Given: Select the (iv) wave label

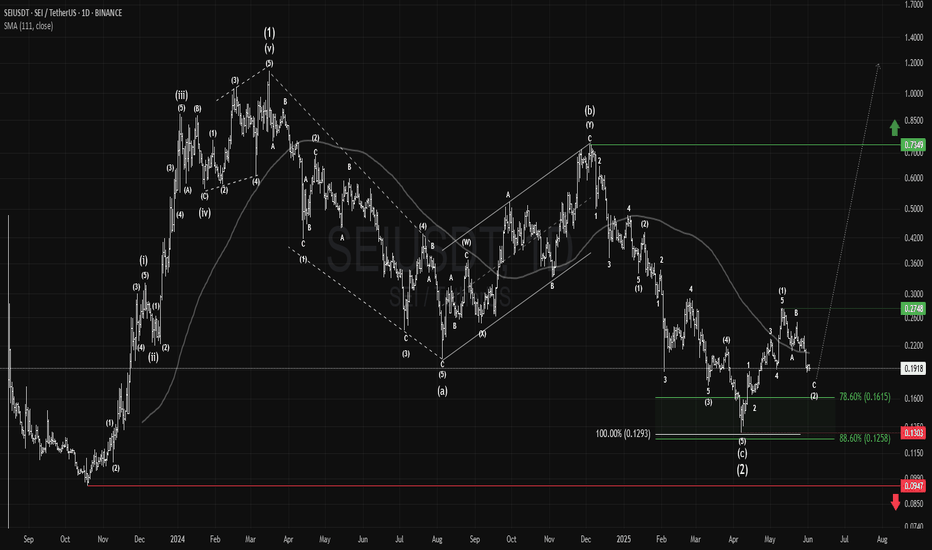Looking at the screenshot, I should tap(204, 212).
